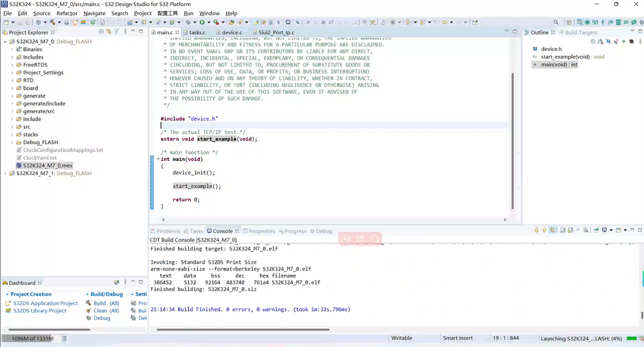
Task: Click the External Tools run icon
Action: (216, 22)
